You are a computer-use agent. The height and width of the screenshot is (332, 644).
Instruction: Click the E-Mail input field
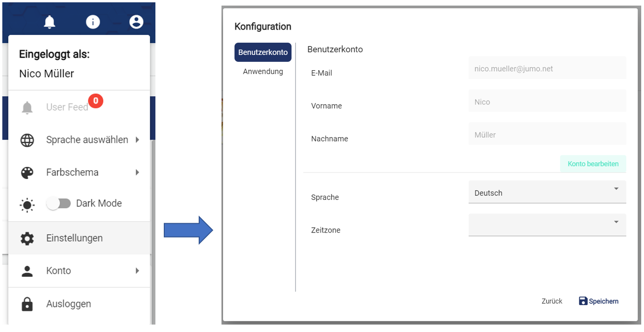tap(547, 69)
